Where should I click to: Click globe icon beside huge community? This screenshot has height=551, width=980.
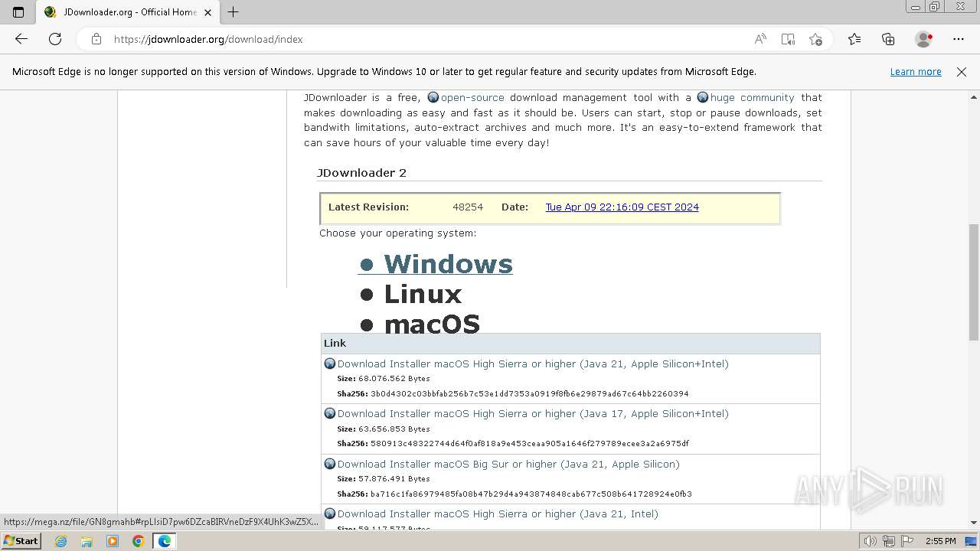(x=703, y=97)
